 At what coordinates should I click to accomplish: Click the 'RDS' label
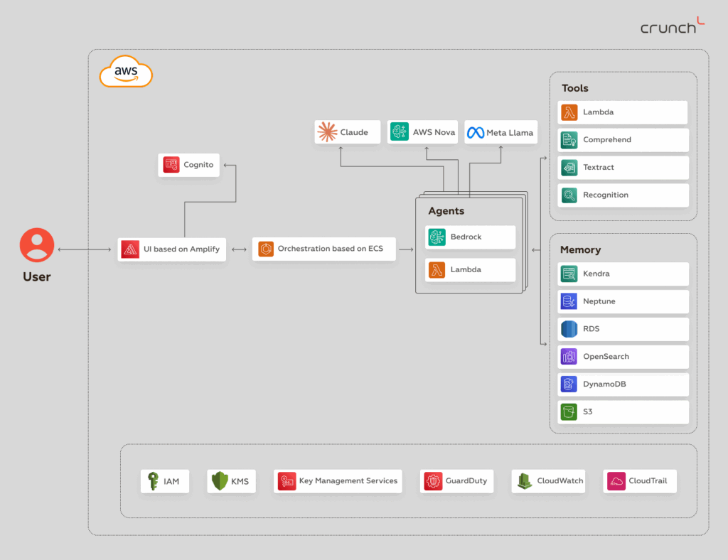pos(591,329)
